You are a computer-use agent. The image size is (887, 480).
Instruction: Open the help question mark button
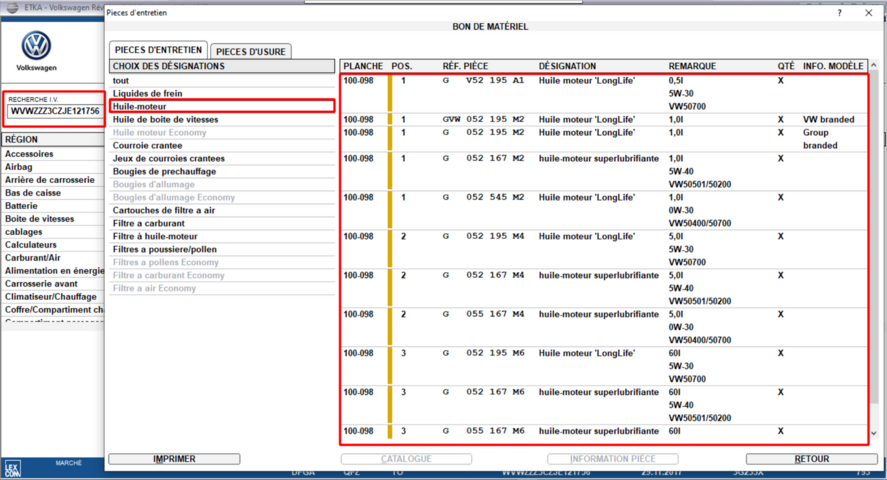tap(839, 13)
